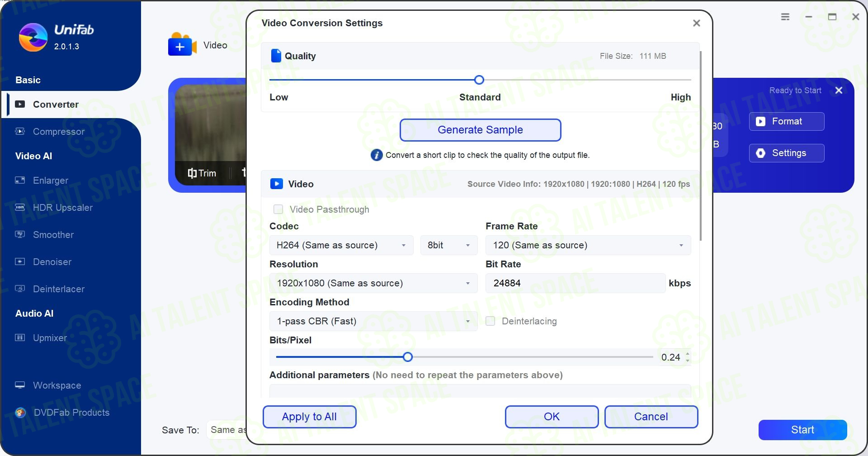Open the Encoding Method dropdown
This screenshot has height=456, width=868.
[x=373, y=321]
